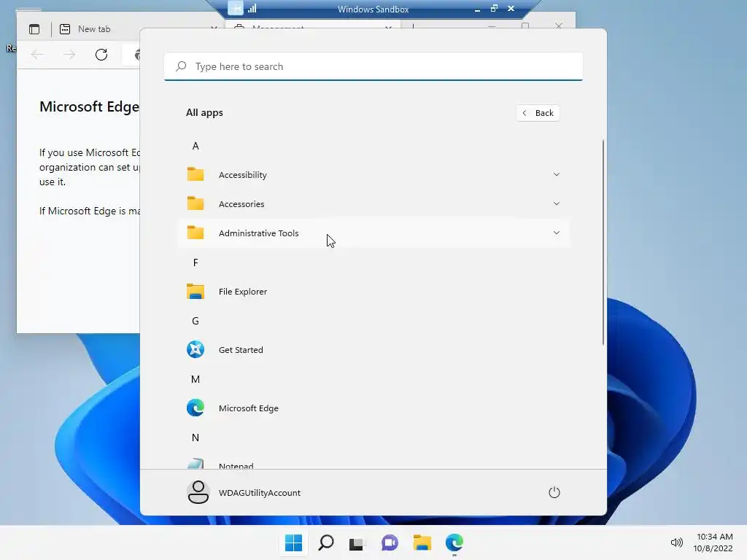Expand the Accessibility folder chevron
This screenshot has height=560, width=747.
click(x=557, y=175)
